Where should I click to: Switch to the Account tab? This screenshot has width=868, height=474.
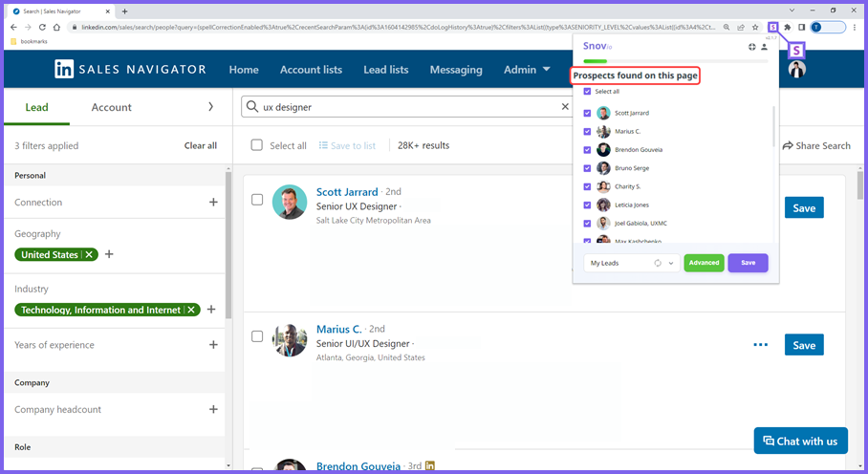coord(111,107)
